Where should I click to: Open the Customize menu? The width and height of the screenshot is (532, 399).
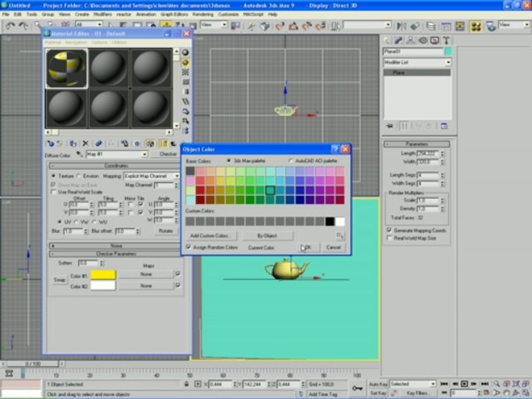[228, 14]
